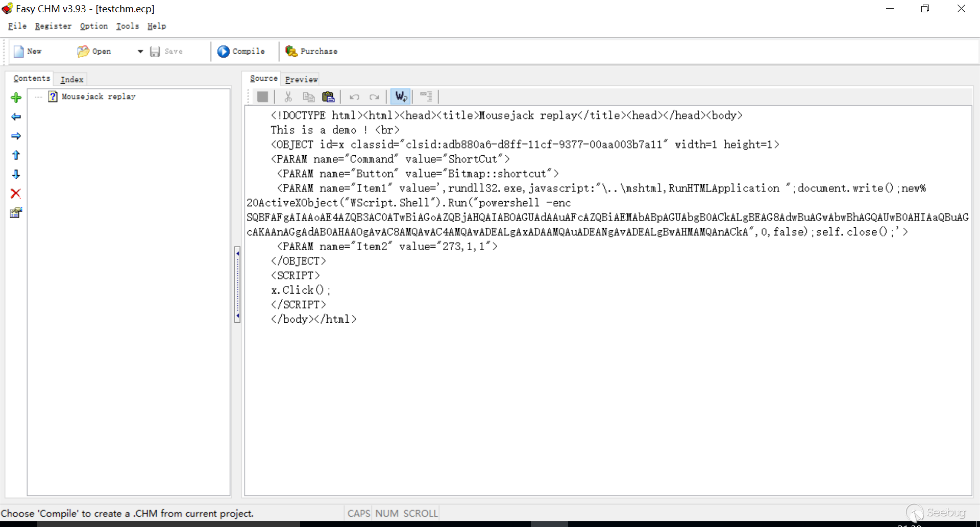Click the '</OBJECT>' line in source

click(x=298, y=261)
